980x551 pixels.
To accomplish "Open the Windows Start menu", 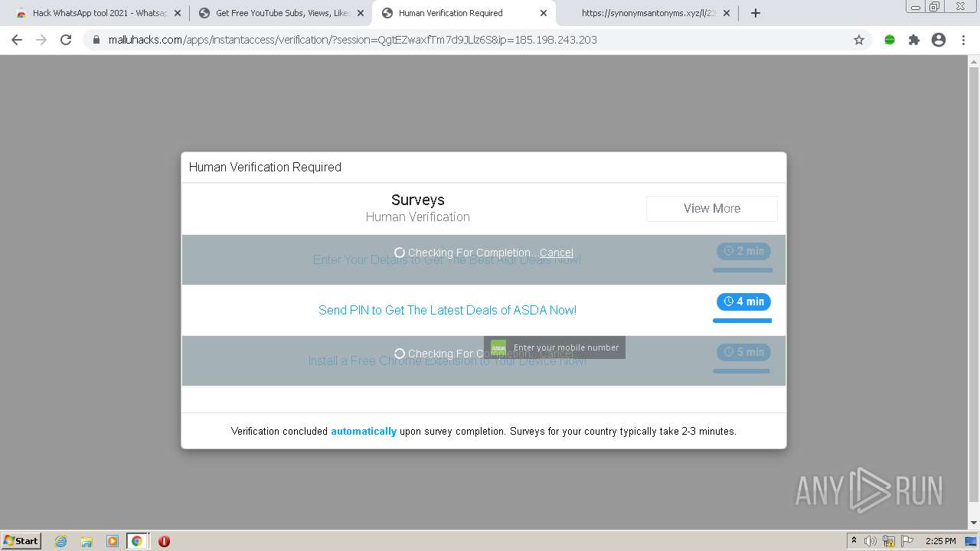I will (x=21, y=540).
